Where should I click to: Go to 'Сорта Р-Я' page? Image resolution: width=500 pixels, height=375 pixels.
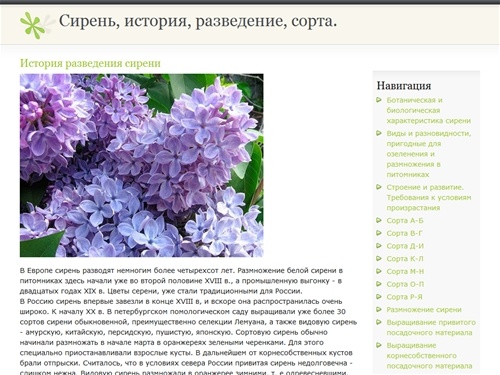[404, 297]
